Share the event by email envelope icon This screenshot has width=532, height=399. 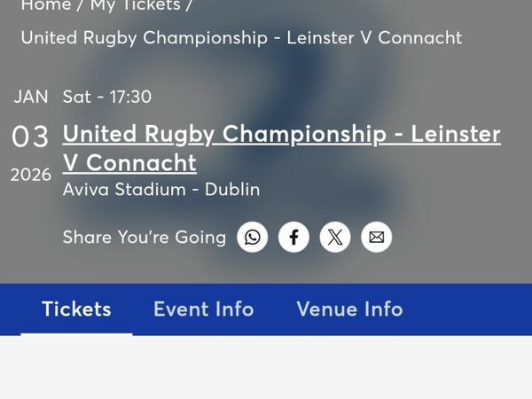[x=376, y=238]
